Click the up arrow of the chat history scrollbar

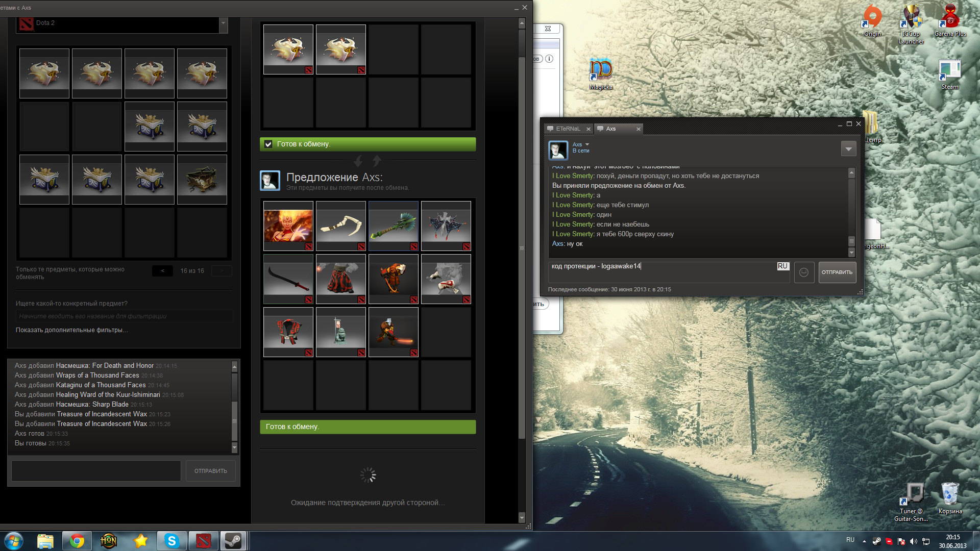851,173
